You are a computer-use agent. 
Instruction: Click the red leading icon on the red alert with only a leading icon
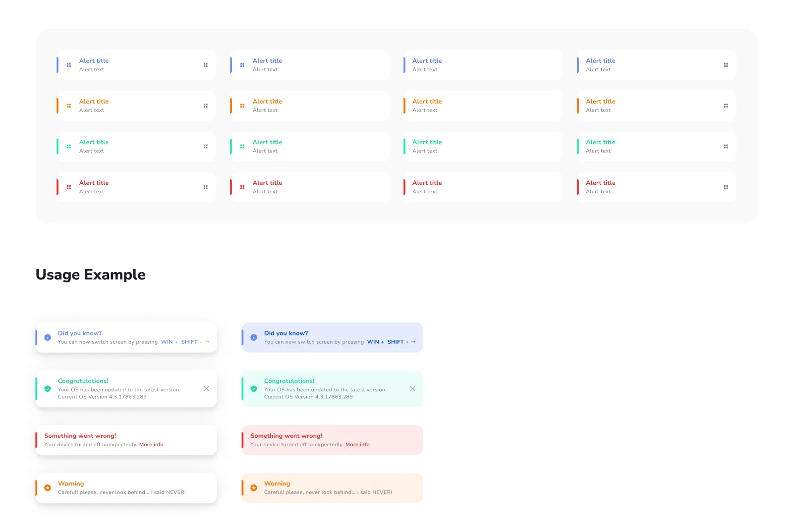click(242, 187)
